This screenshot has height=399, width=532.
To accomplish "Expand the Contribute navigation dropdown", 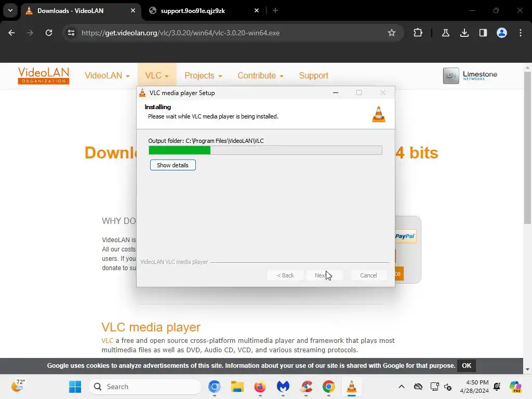I will point(260,75).
